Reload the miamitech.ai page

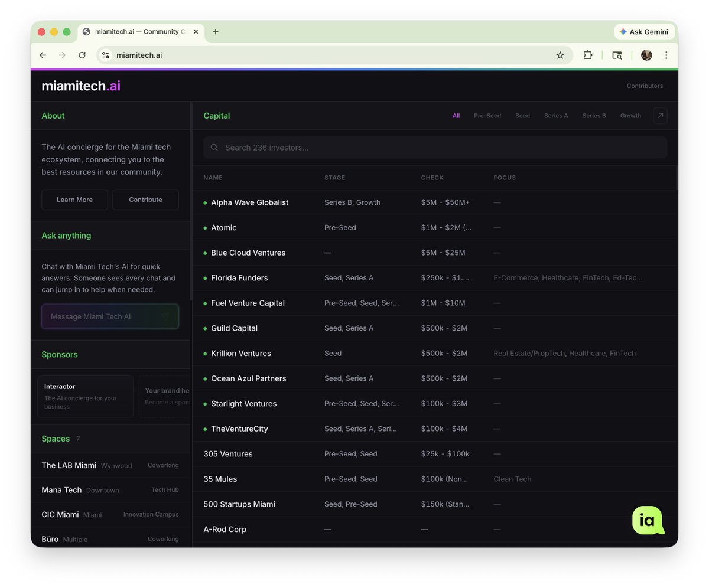click(x=82, y=55)
